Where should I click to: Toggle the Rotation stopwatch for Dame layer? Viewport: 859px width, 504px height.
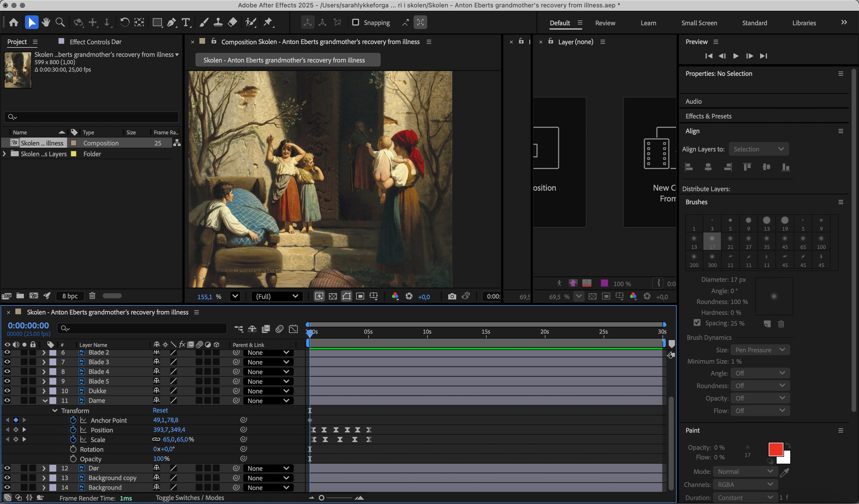click(73, 449)
